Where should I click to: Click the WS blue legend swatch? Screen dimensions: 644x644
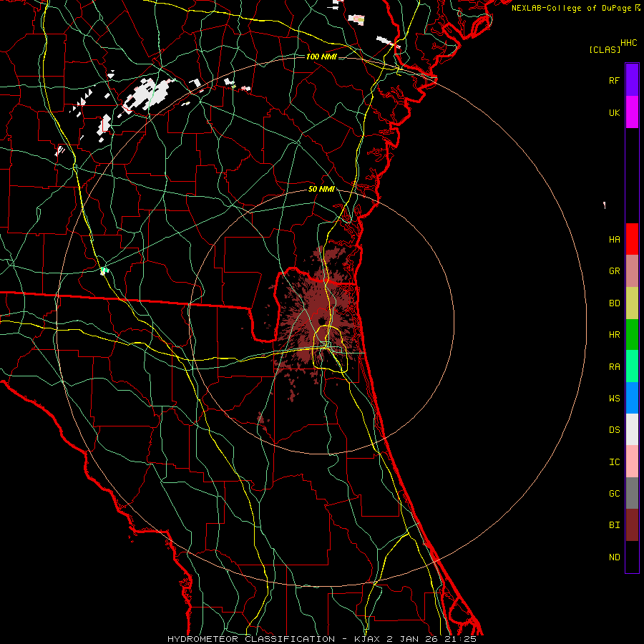coord(632,398)
